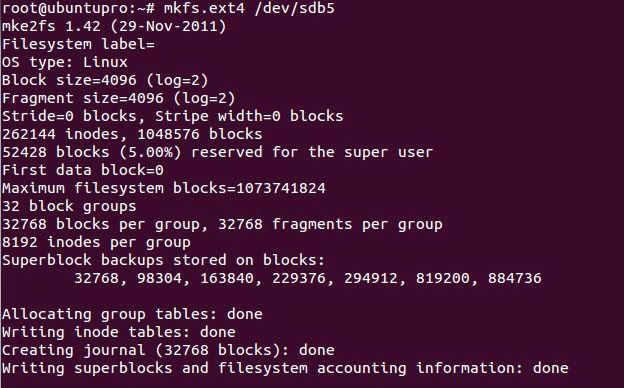Click the Creating journal (32768 blocks) line
The image size is (624, 388).
pos(168,350)
